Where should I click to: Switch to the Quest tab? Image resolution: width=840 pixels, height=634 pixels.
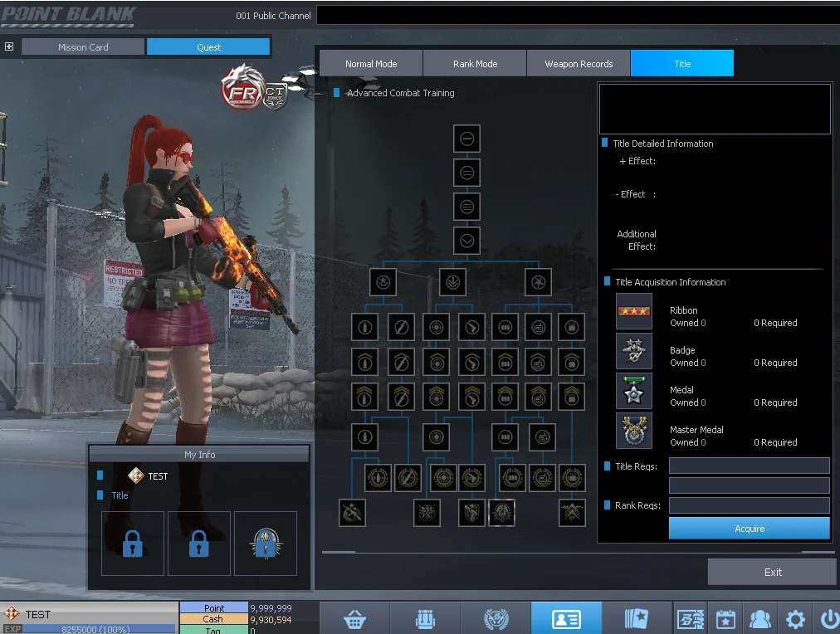point(208,47)
